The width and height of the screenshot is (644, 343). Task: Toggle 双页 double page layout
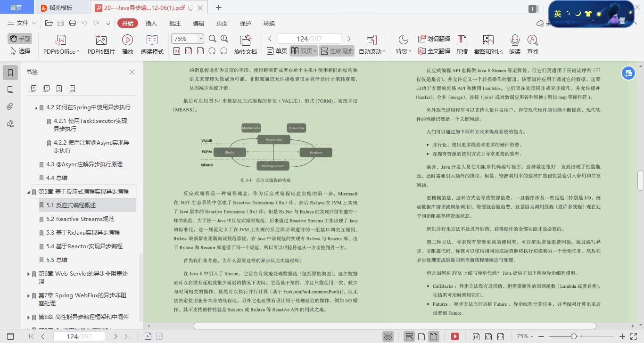point(303,51)
